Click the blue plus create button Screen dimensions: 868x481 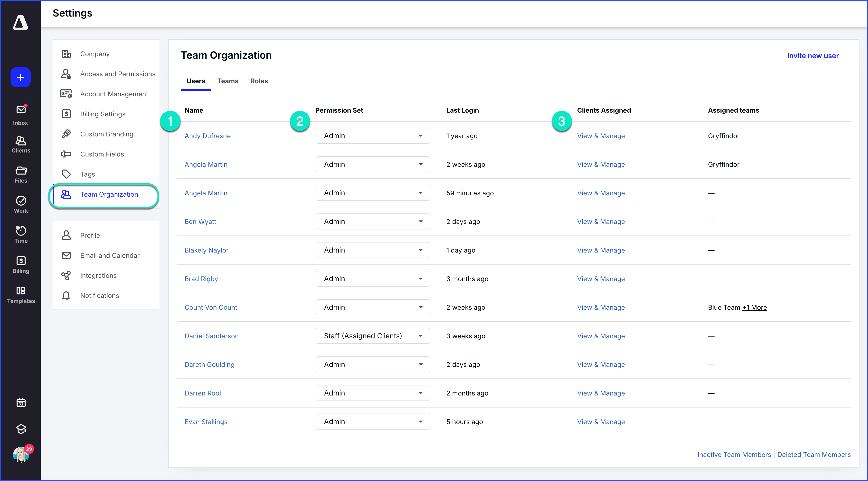click(21, 77)
